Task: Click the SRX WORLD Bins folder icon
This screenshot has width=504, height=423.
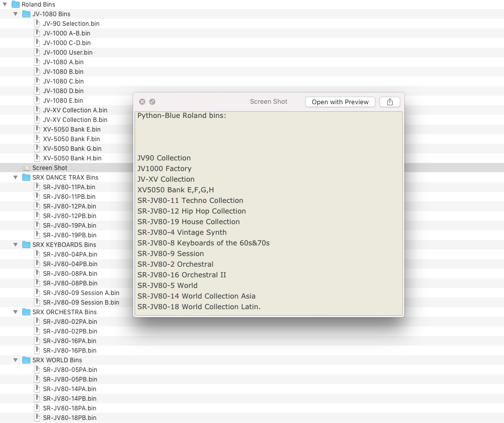Action: [x=26, y=360]
